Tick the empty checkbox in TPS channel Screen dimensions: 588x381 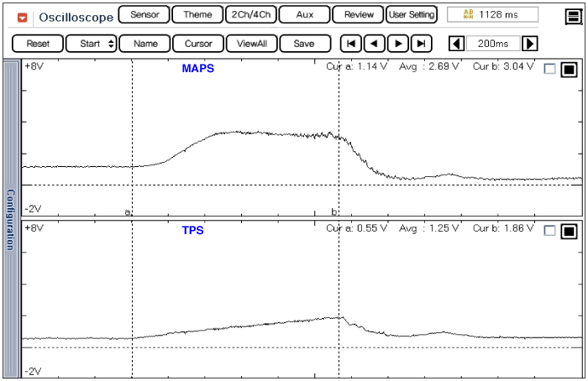549,231
